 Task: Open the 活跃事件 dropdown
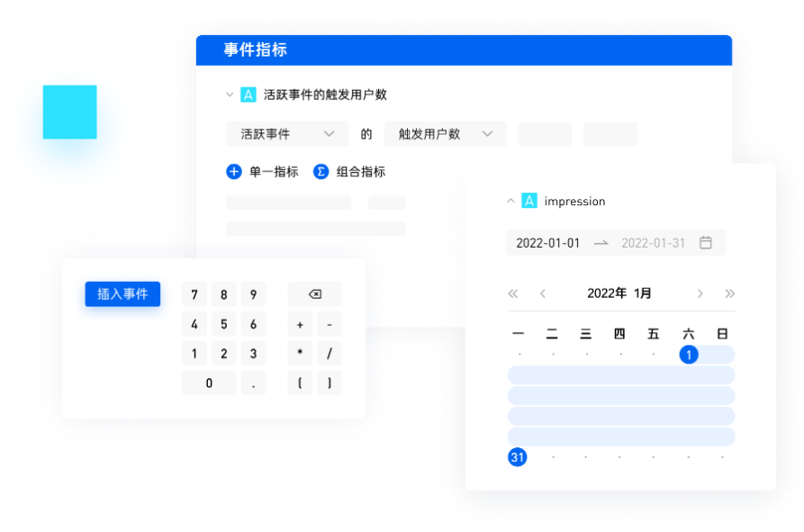[x=286, y=133]
